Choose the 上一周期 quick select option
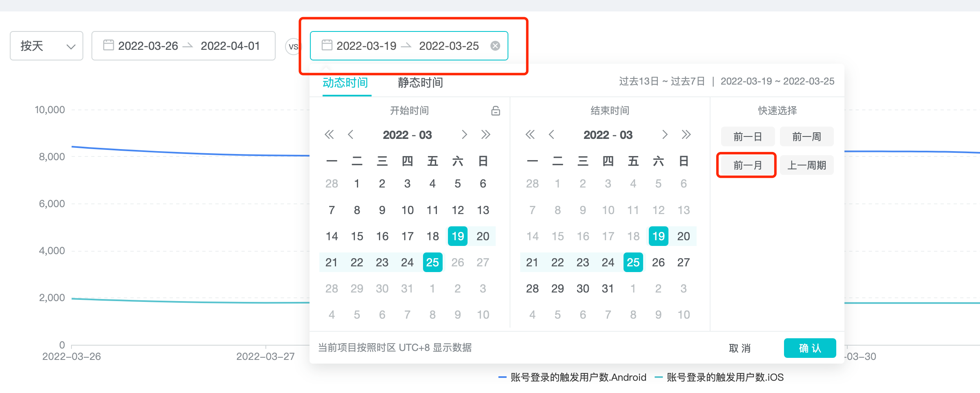 tap(806, 165)
